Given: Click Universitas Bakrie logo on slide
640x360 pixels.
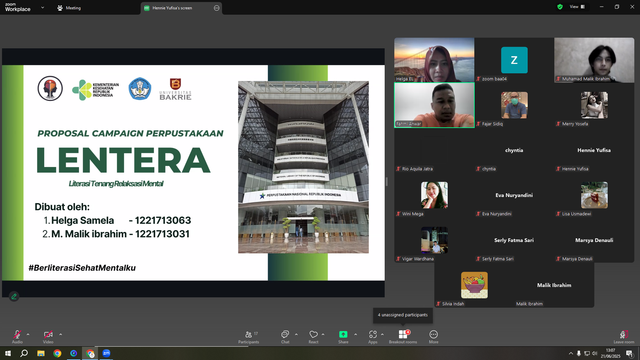Looking at the screenshot, I should coord(175,89).
